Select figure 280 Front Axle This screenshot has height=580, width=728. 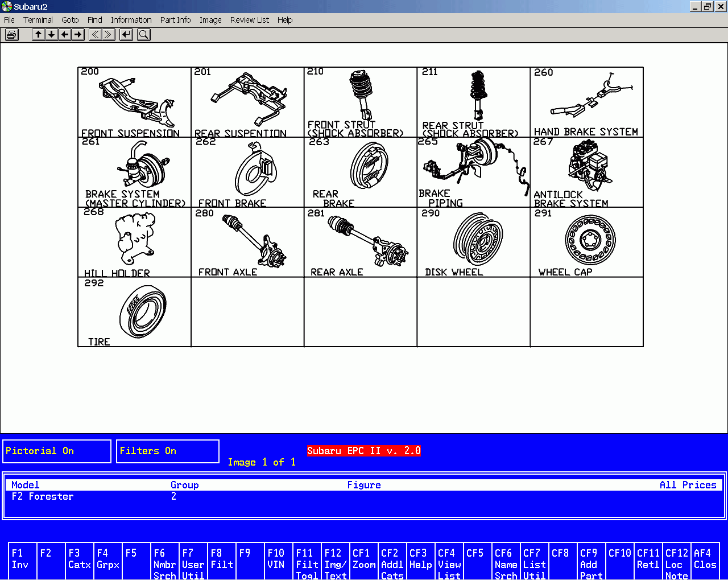[x=247, y=242]
